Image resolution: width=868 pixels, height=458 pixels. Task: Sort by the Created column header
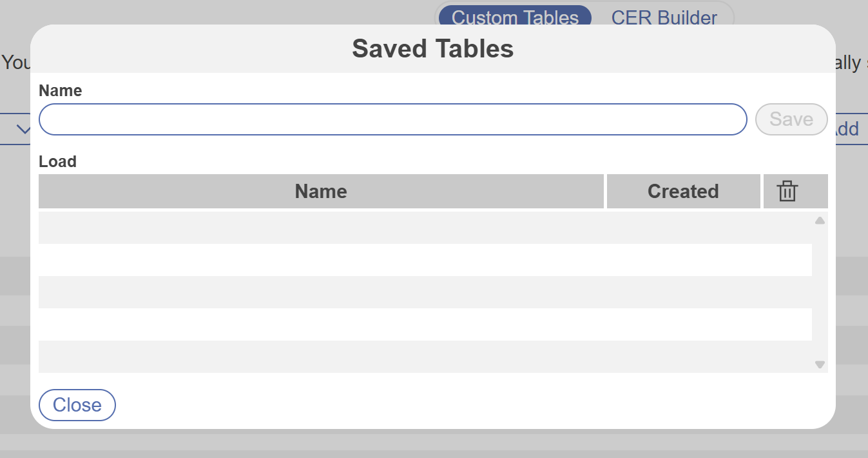[x=683, y=192]
